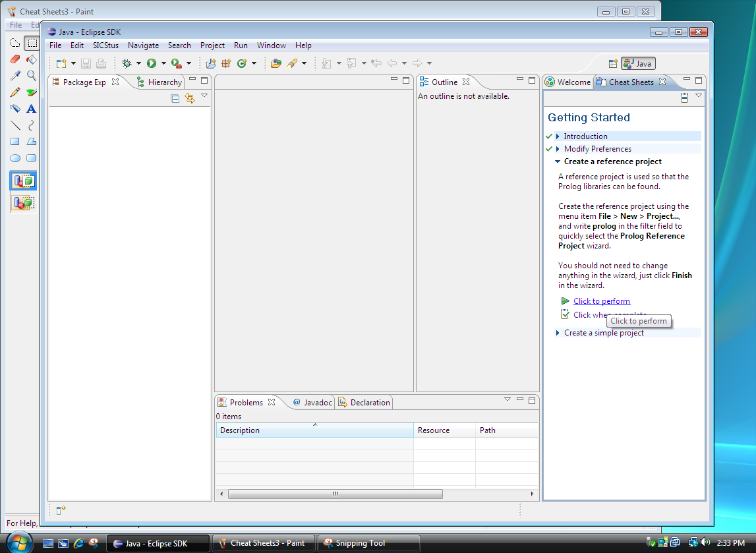Open the External Tools dropdown arrow

point(189,63)
